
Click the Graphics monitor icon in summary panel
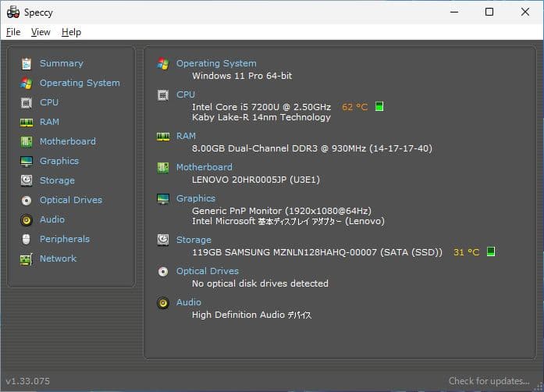tap(163, 199)
